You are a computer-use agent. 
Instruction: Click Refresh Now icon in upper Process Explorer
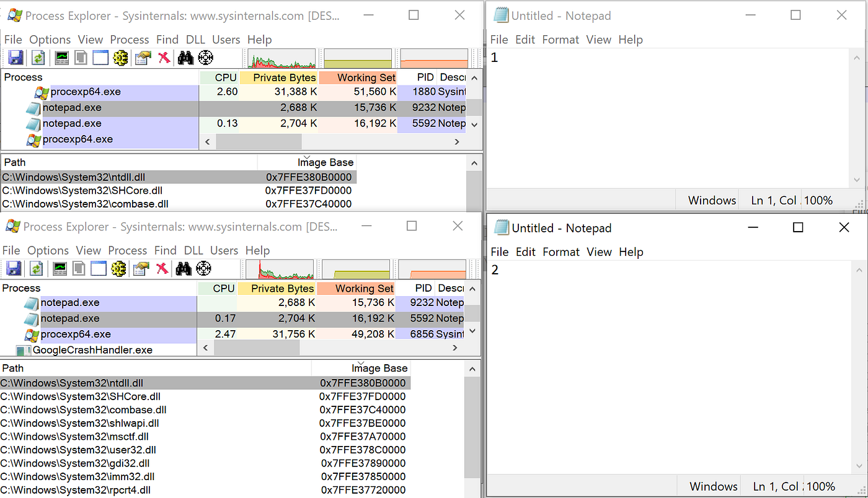coord(38,58)
